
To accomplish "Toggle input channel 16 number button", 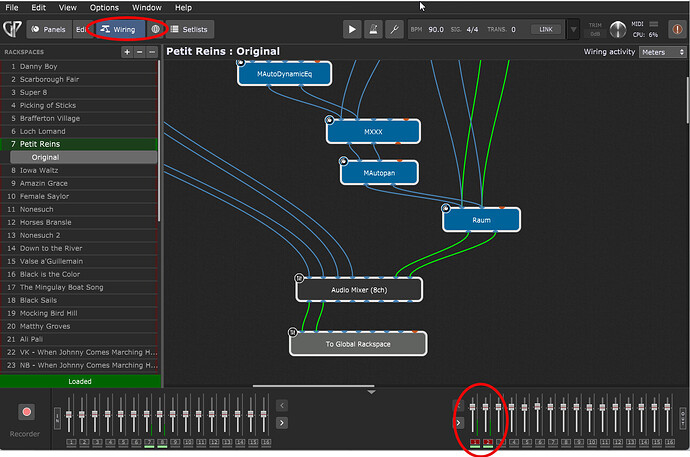I will point(266,442).
